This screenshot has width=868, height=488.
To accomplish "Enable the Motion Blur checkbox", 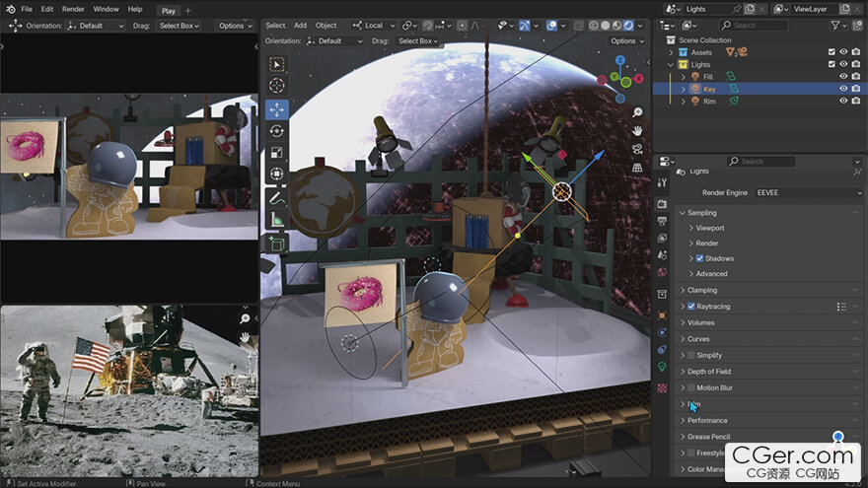I will (x=690, y=387).
